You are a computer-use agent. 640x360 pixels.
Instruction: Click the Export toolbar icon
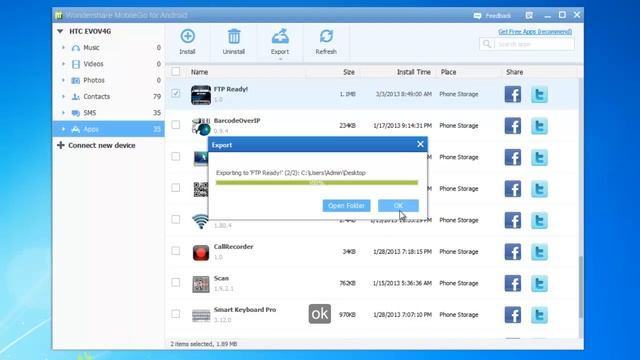pyautogui.click(x=280, y=36)
